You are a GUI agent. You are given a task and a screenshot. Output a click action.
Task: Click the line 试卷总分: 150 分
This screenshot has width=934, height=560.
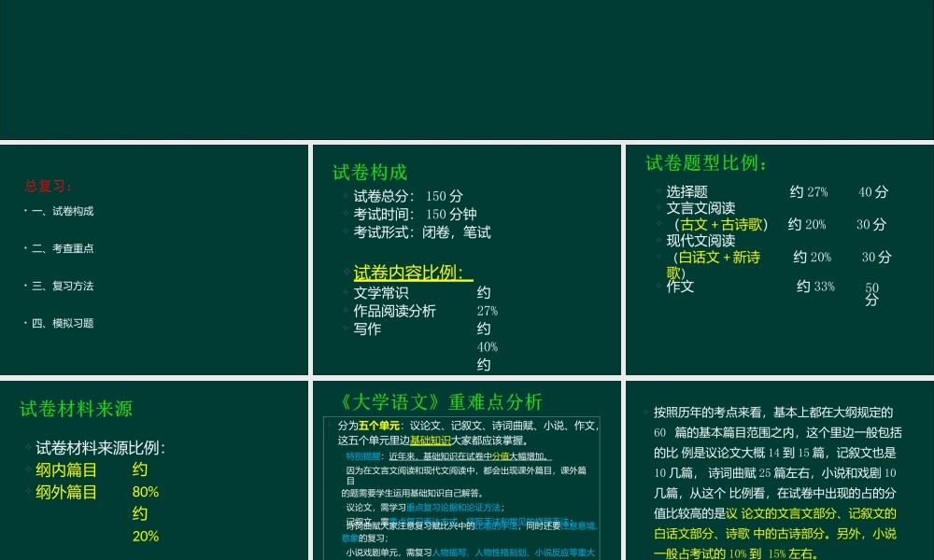408,196
